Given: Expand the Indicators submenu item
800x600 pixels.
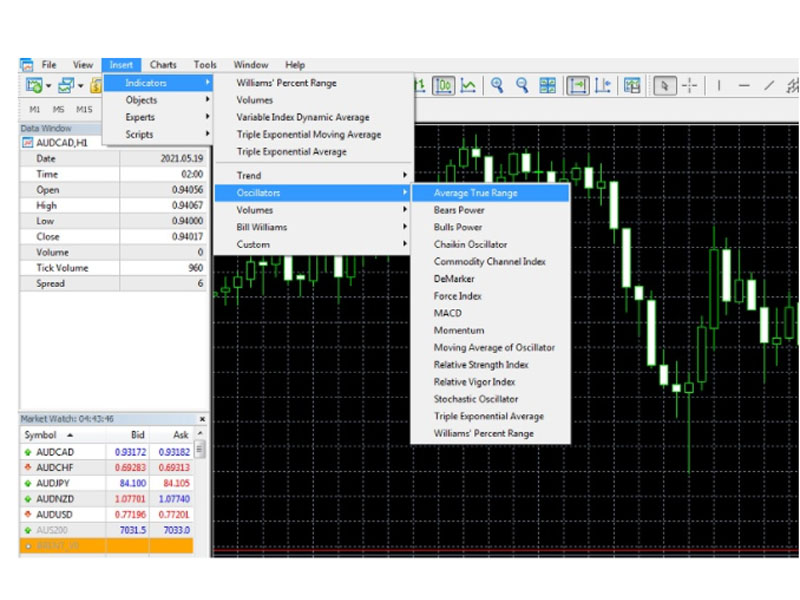Looking at the screenshot, I should point(158,83).
